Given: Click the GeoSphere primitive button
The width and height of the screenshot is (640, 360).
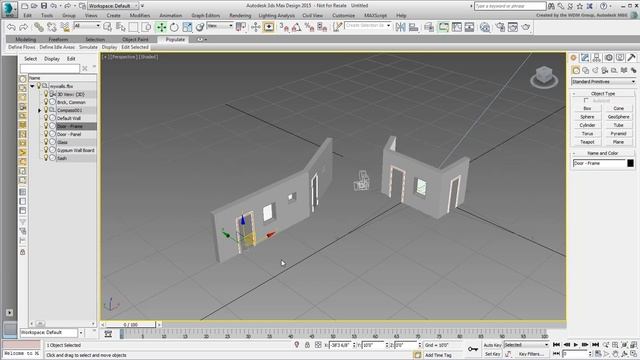Looking at the screenshot, I should pos(618,117).
